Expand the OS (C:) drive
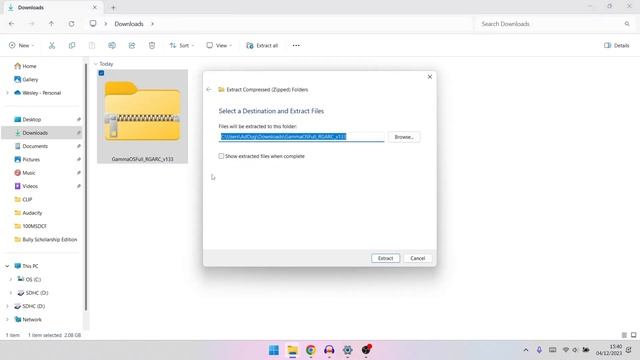The image size is (640, 360). click(11, 280)
